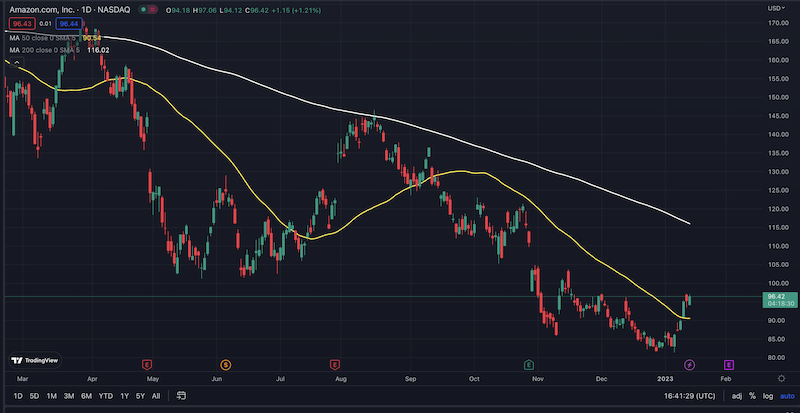Click the 116.02 MA 200 value
Screen dimensions: 800x413
pyautogui.click(x=98, y=50)
